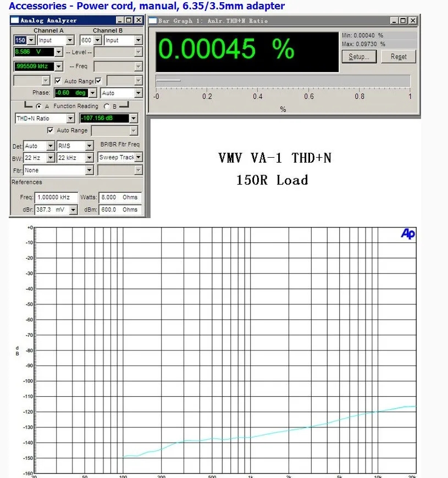The width and height of the screenshot is (448, 478).
Task: Click the Max: 0.09730 % readout
Action: coord(363,44)
